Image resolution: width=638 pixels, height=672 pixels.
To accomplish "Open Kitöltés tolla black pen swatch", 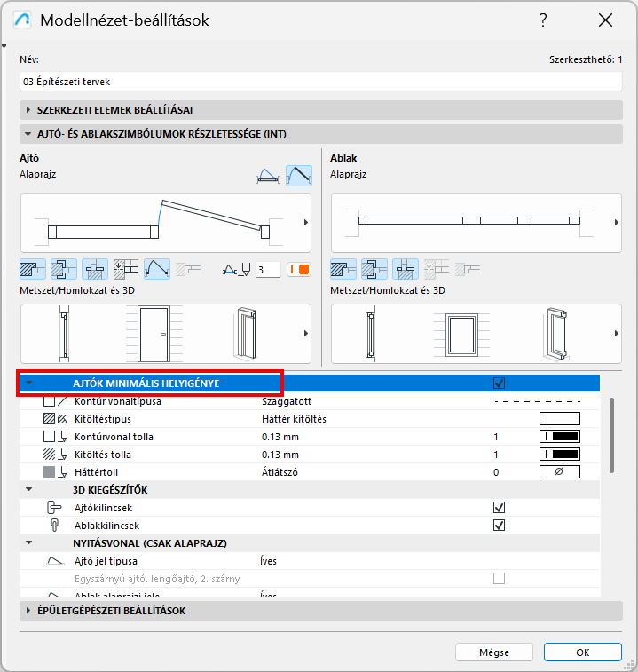I will click(x=560, y=455).
